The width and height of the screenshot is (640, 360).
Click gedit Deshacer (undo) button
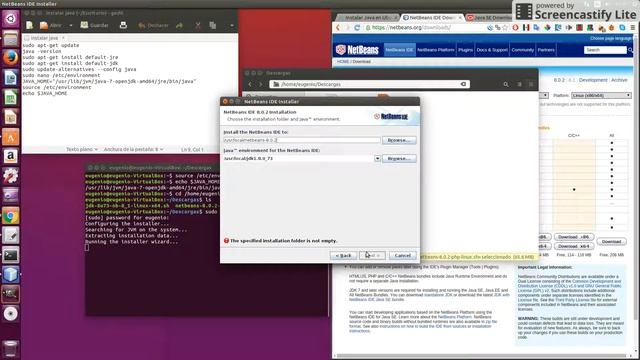pyautogui.click(x=153, y=25)
